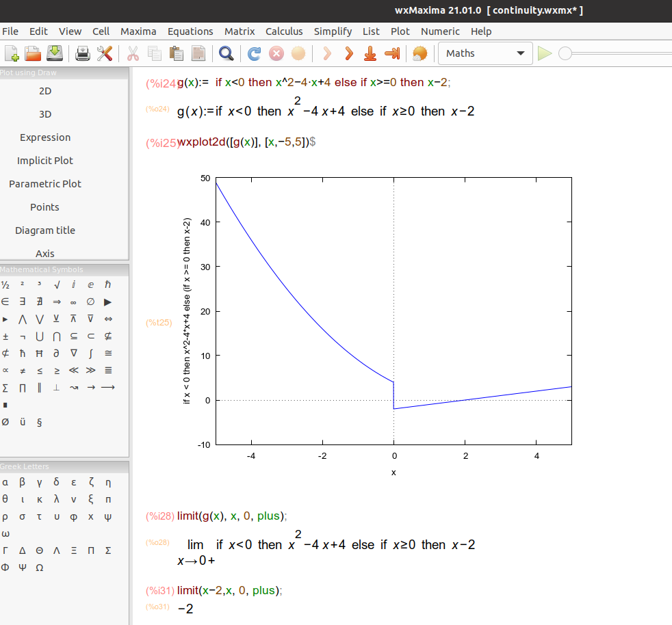Select 3D in the Plot using Draw panel

point(44,114)
